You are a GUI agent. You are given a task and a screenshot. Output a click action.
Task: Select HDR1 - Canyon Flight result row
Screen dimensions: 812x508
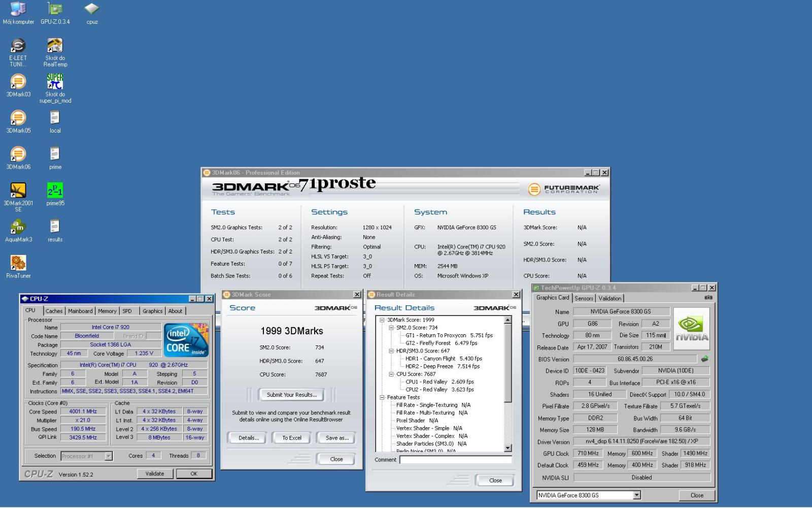444,359
